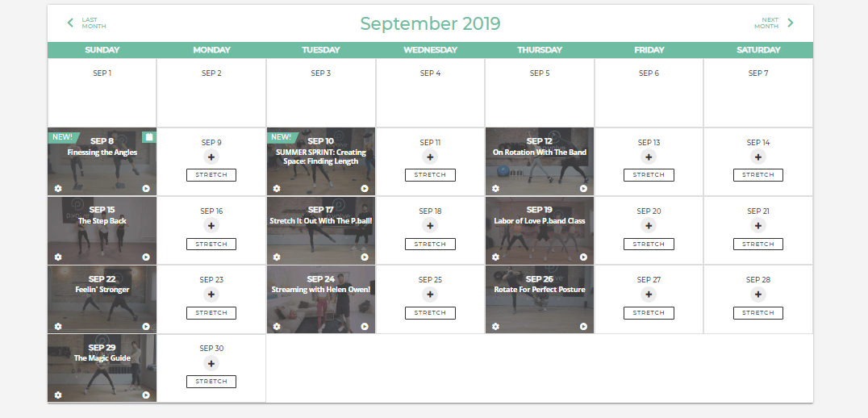This screenshot has width=868, height=418.
Task: Click the Stretch button on Sep 27
Action: click(649, 313)
